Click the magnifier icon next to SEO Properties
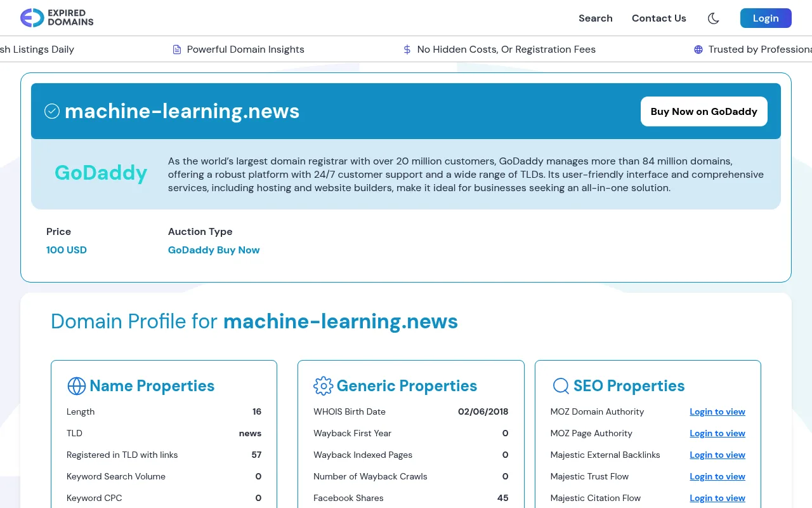 click(561, 386)
